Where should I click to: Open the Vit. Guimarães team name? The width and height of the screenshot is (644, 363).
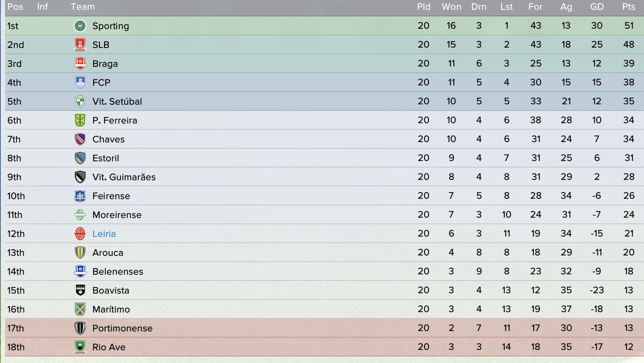click(124, 177)
